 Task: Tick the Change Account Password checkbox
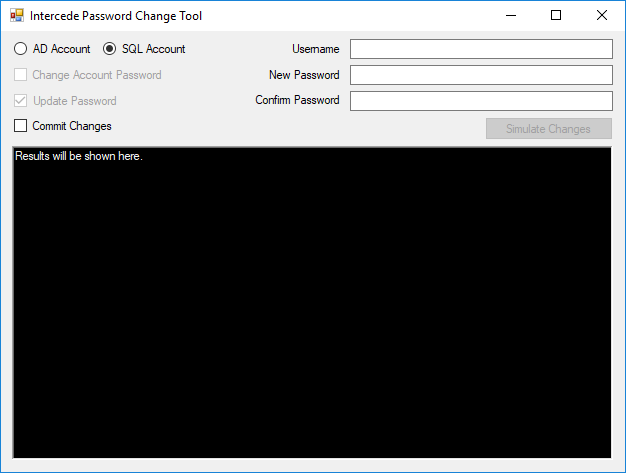pyautogui.click(x=20, y=75)
